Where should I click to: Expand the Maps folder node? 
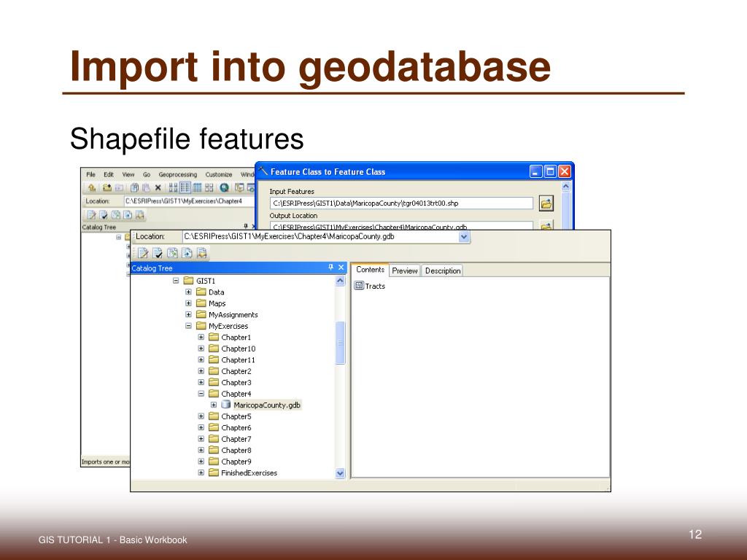coord(189,303)
